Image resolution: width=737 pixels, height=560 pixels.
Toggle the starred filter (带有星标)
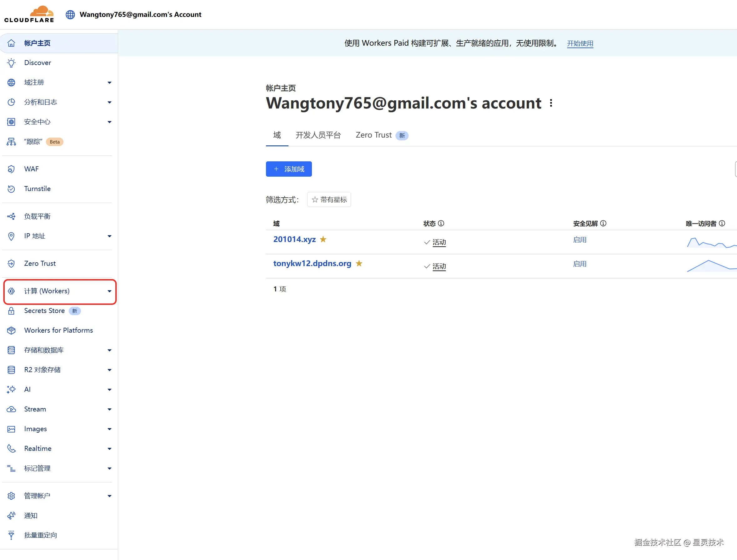tap(329, 199)
